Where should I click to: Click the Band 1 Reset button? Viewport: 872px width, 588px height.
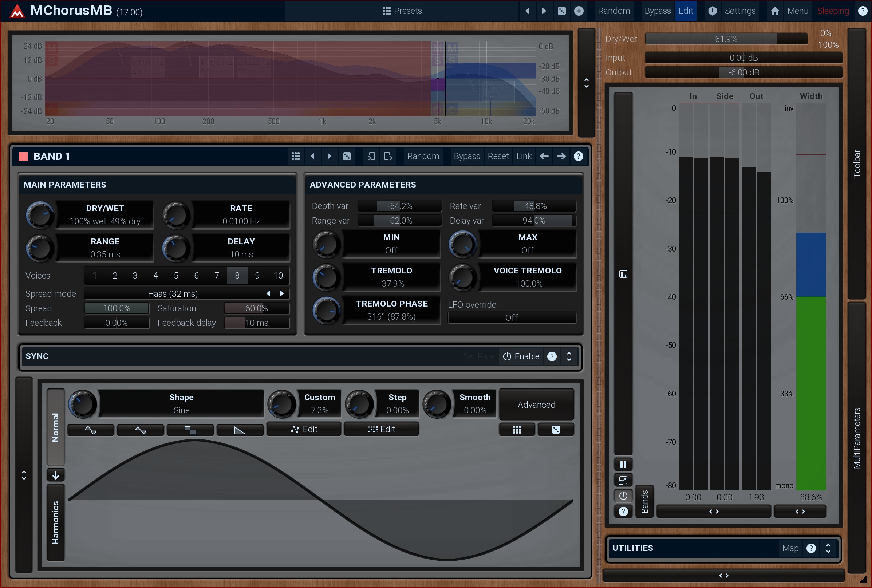[498, 156]
